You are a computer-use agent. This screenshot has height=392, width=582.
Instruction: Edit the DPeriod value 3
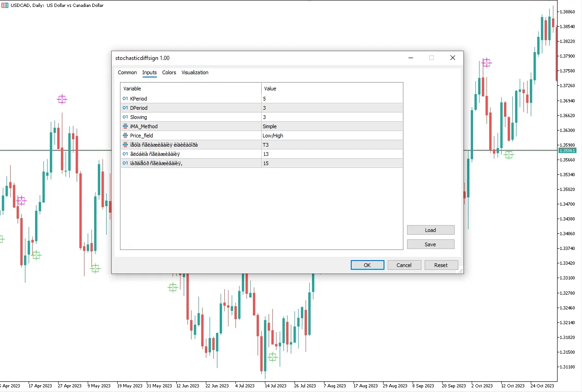pos(332,108)
